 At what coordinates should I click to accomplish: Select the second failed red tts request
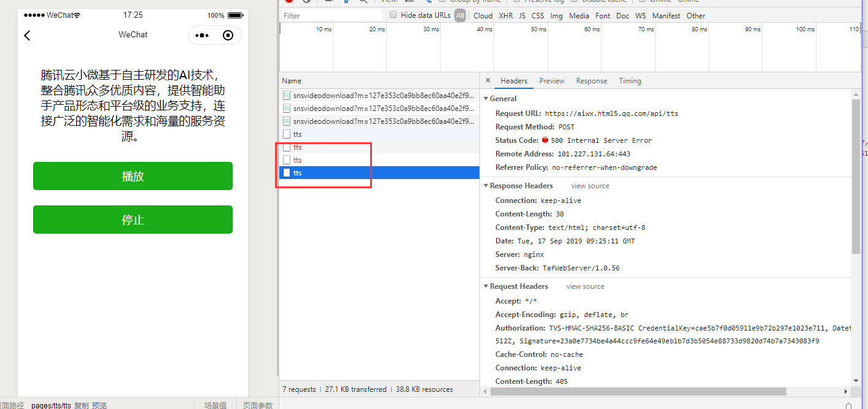point(379,160)
